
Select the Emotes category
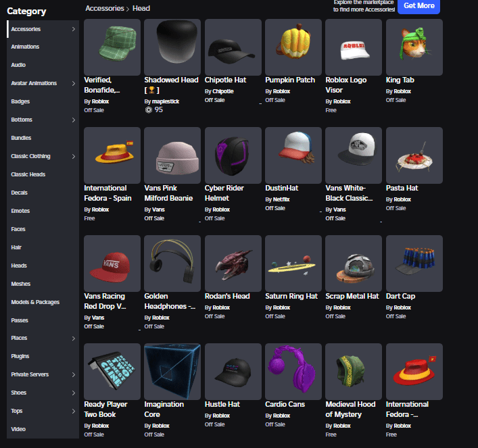coord(20,211)
